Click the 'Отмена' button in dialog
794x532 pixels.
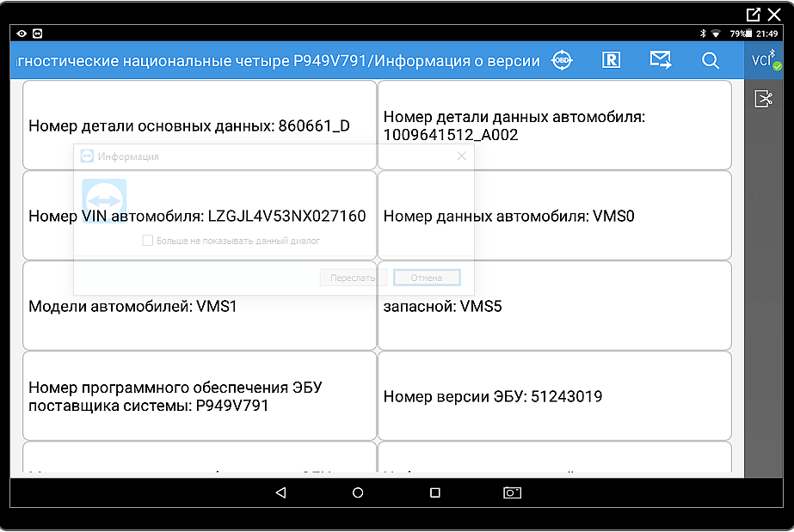point(427,278)
